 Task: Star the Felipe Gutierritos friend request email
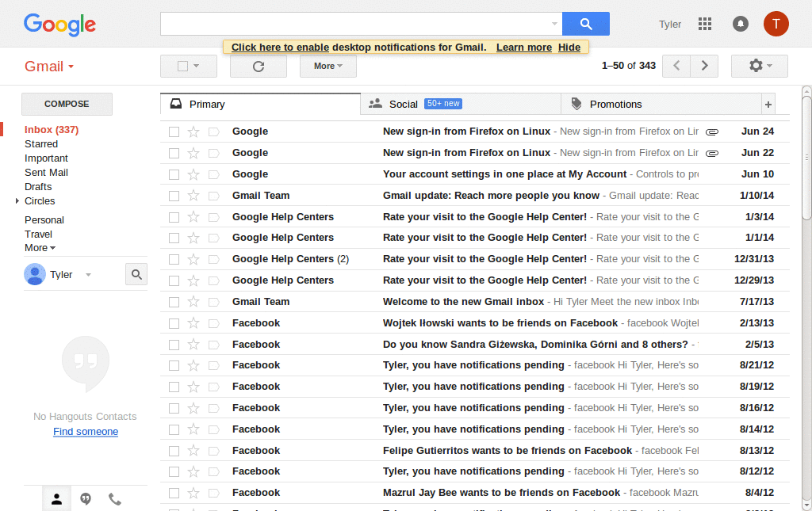click(193, 451)
